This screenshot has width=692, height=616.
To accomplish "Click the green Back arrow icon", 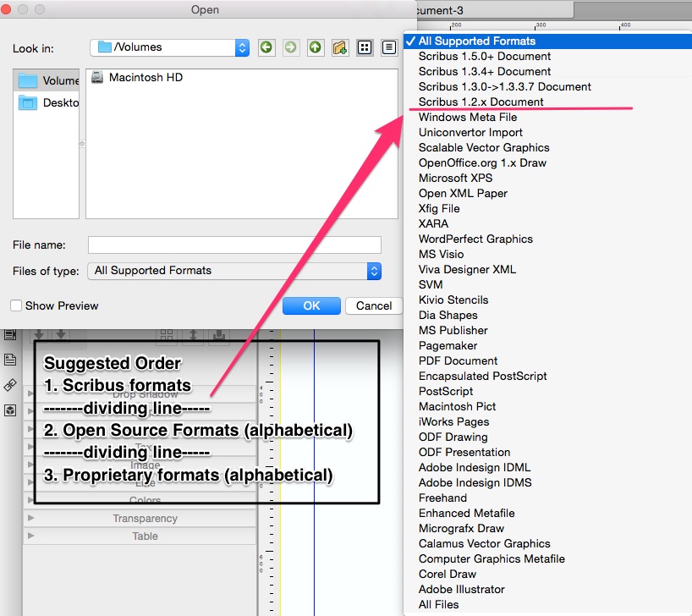I will click(x=266, y=47).
